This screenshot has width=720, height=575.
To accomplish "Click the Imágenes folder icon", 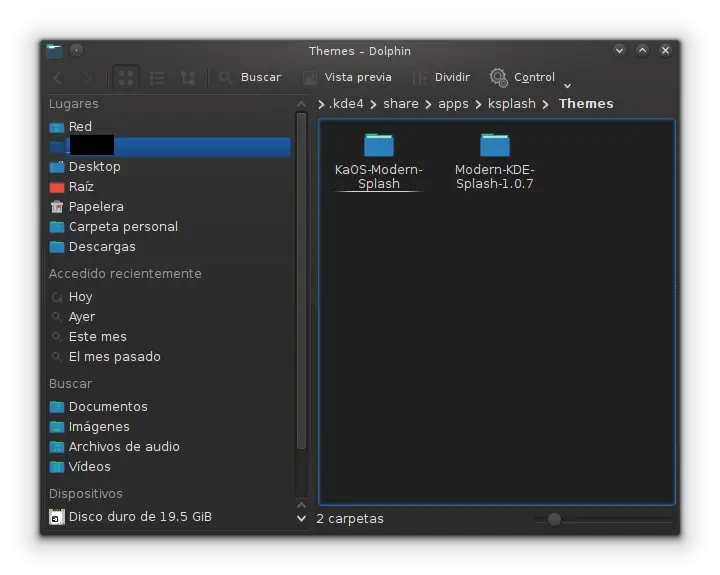I will tap(57, 427).
